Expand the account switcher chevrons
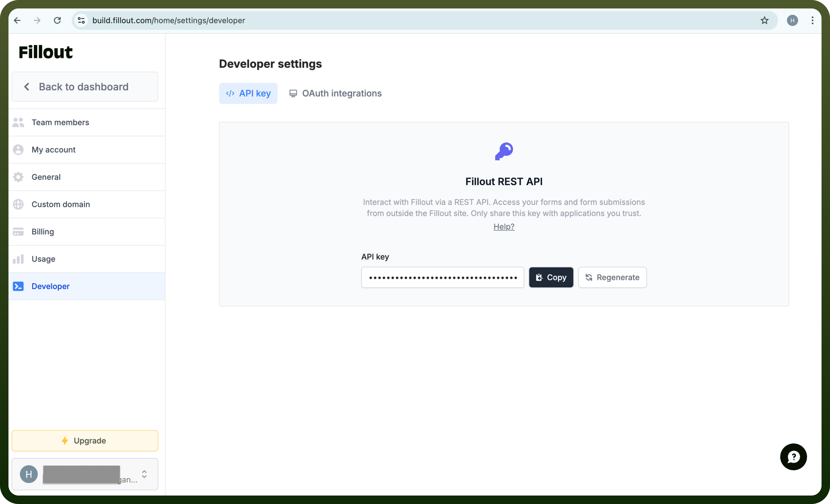The image size is (830, 504). pos(144,474)
